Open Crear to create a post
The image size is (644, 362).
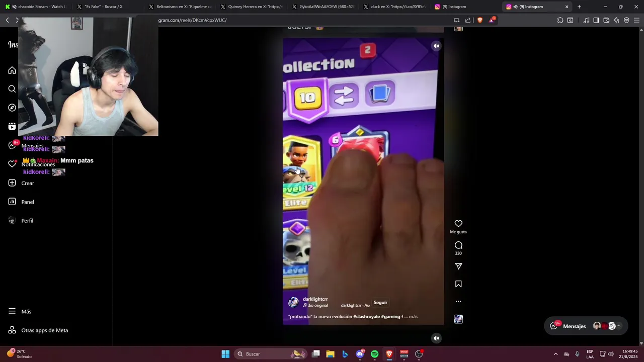coord(21,183)
